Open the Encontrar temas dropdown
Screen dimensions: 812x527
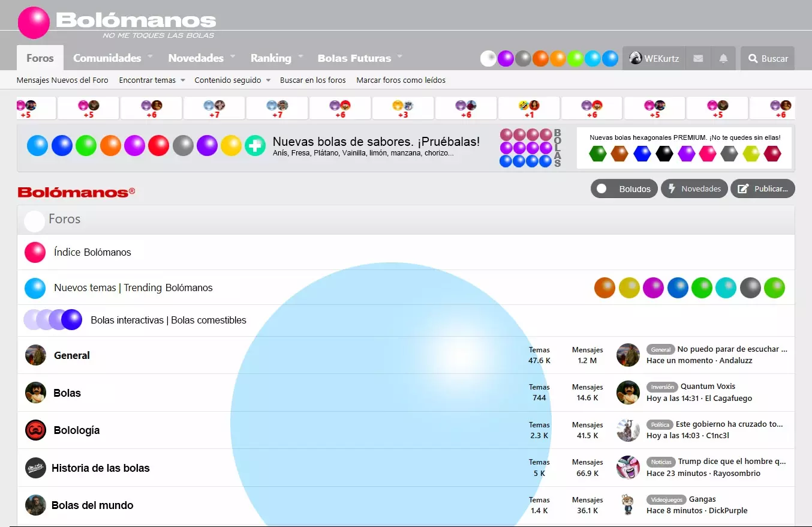pos(152,80)
